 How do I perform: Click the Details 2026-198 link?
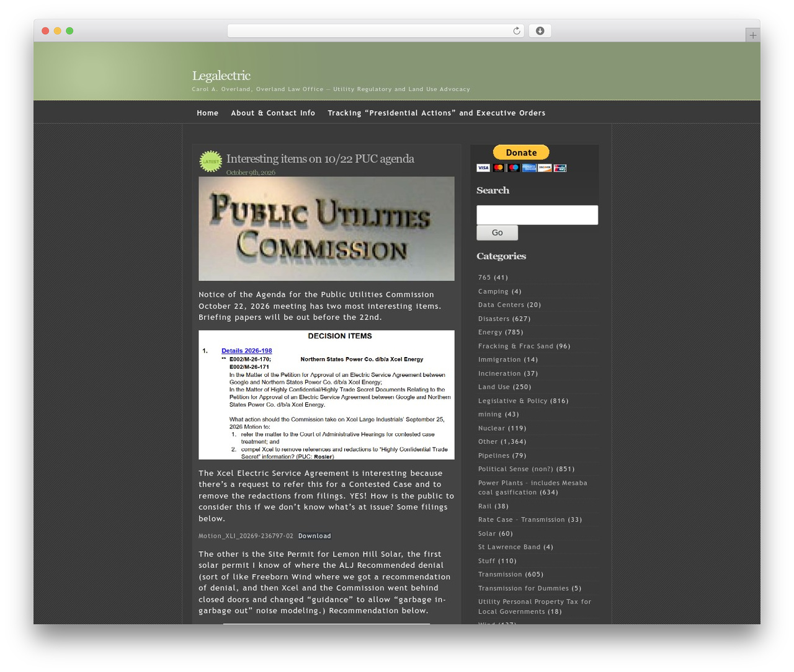[246, 351]
